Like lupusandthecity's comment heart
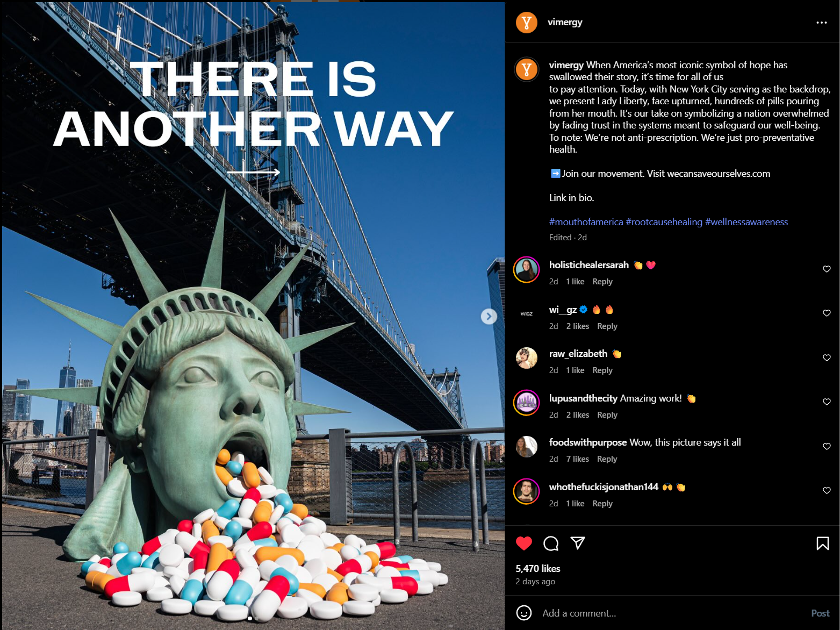 point(827,402)
